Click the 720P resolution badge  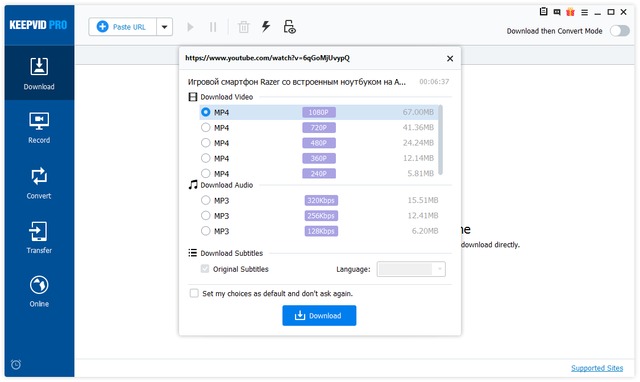pyautogui.click(x=319, y=128)
